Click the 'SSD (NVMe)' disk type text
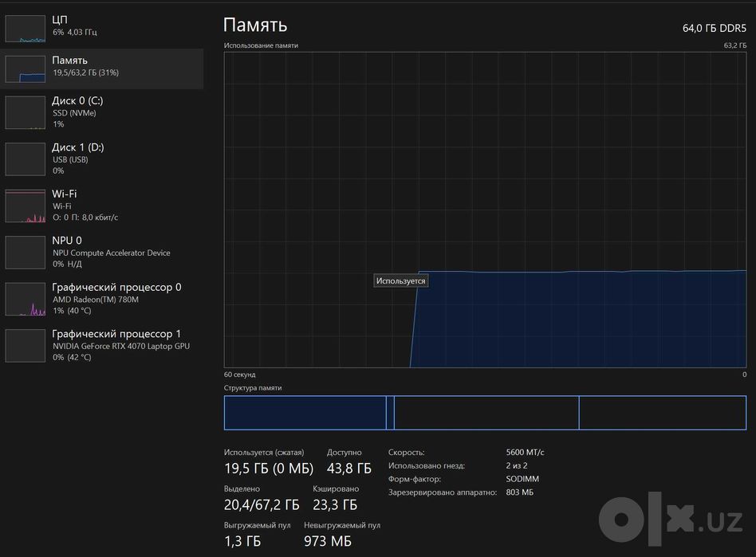 click(x=74, y=113)
